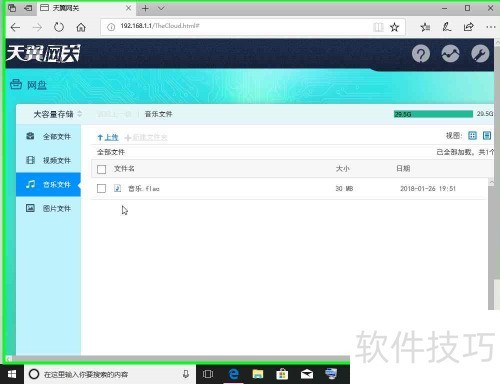Open Microsoft Edge from the taskbar

click(x=234, y=374)
